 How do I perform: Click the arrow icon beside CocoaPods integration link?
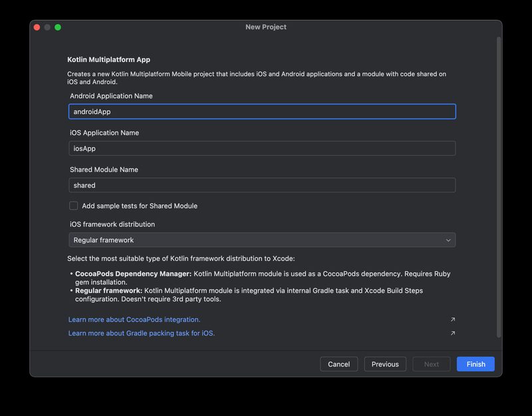[453, 319]
